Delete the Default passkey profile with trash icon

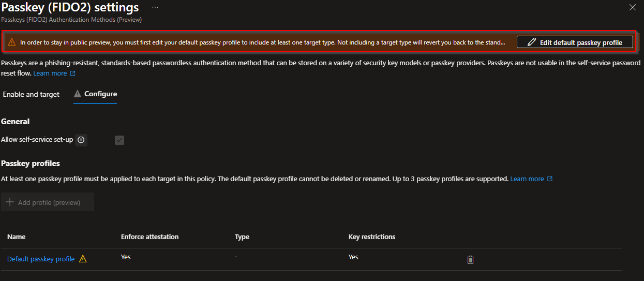(470, 259)
